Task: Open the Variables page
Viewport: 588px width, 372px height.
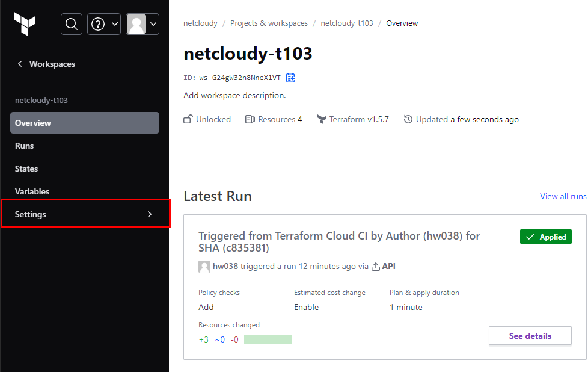Action: click(32, 191)
